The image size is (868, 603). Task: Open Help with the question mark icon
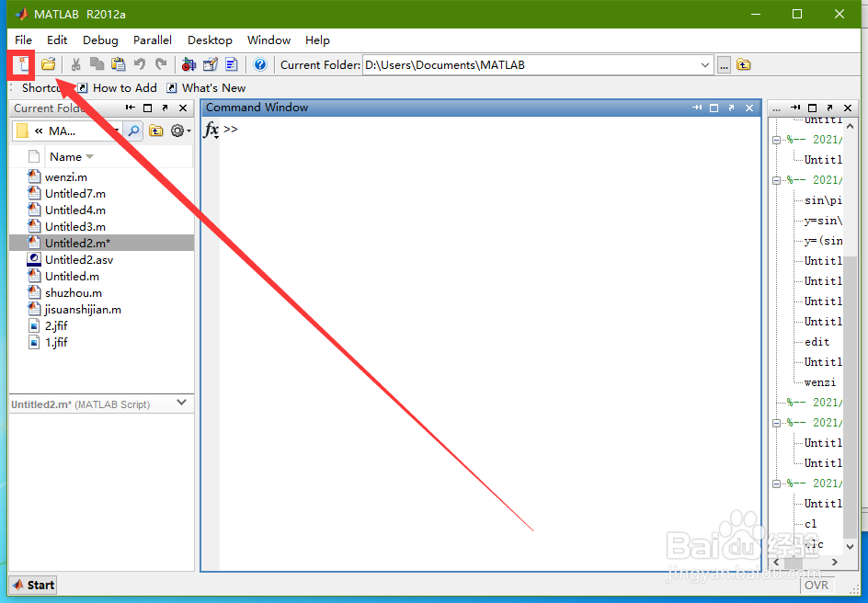click(260, 64)
